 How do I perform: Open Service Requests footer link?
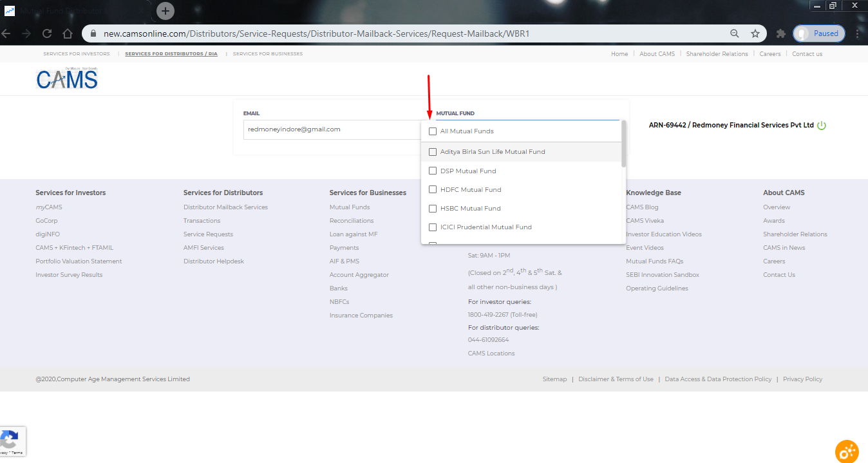point(208,234)
